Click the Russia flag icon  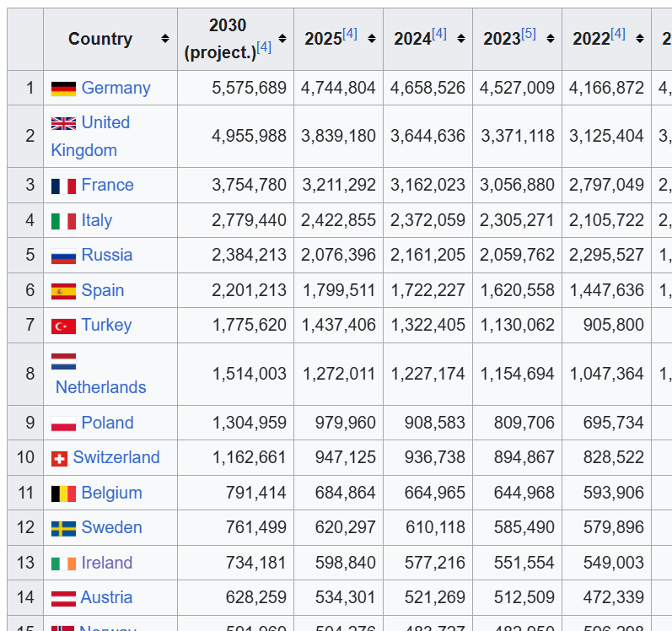[63, 256]
